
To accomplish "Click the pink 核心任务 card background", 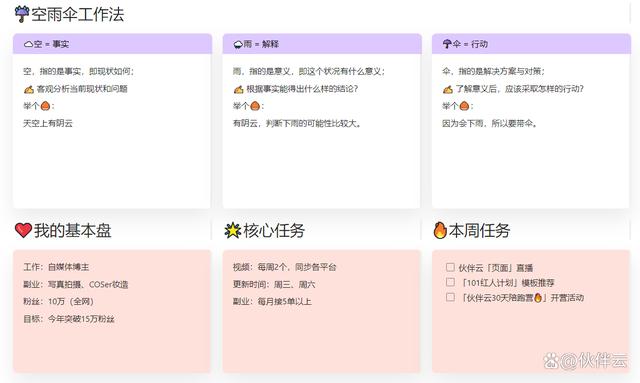I will 322,339.
